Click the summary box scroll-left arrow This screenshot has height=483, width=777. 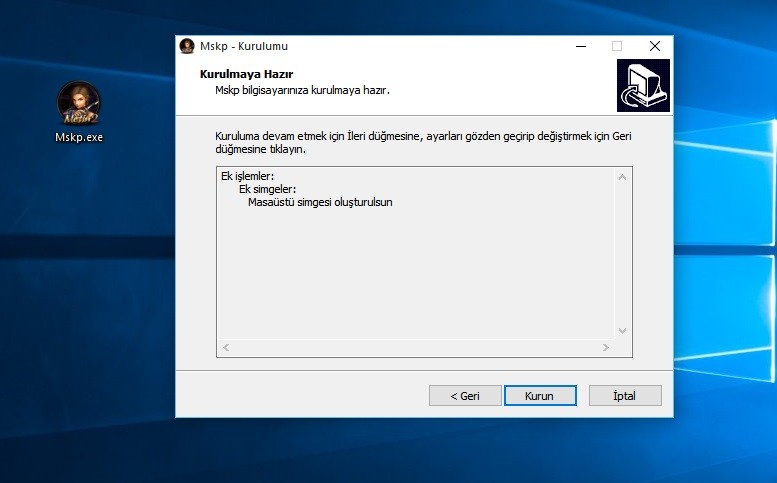tap(226, 347)
